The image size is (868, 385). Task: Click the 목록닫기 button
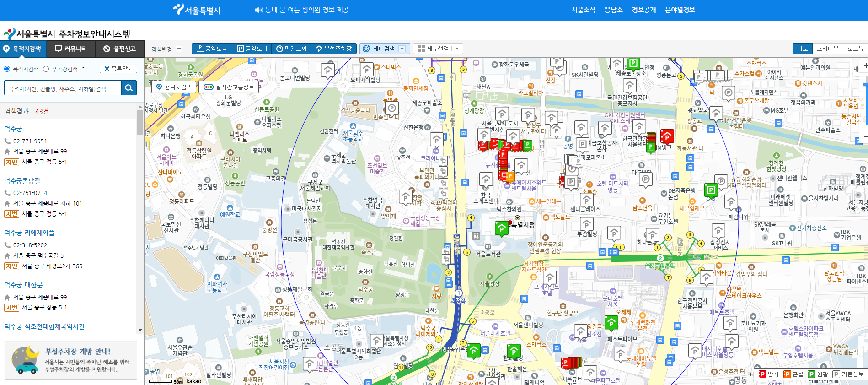pyautogui.click(x=118, y=69)
